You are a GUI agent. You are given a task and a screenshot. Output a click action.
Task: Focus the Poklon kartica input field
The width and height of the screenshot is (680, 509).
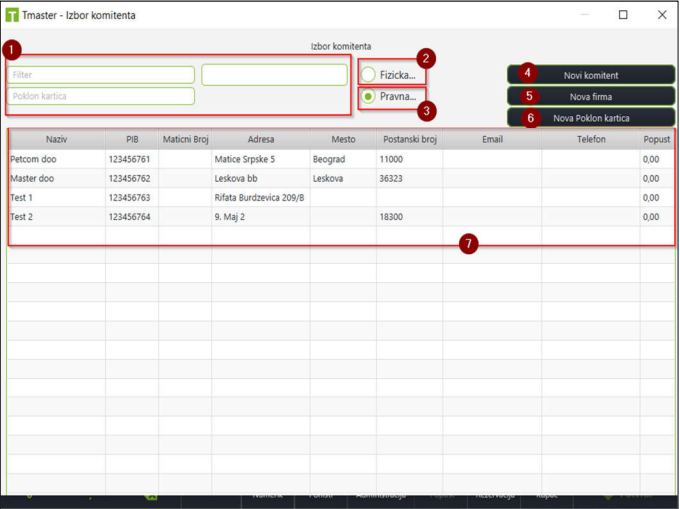coord(101,96)
